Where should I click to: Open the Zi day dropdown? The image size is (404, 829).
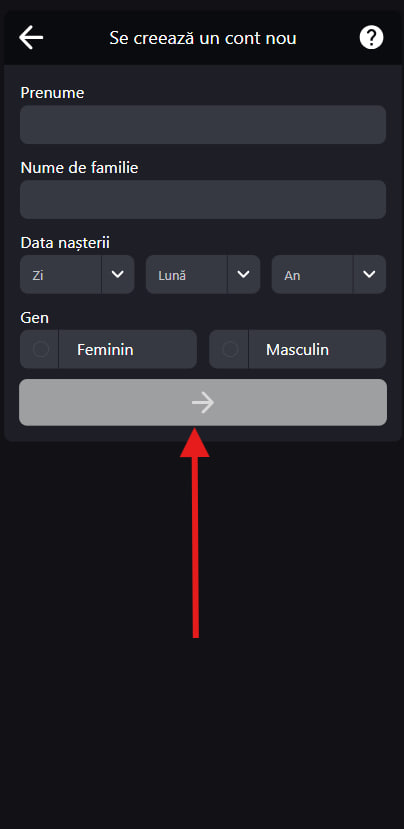tap(77, 274)
